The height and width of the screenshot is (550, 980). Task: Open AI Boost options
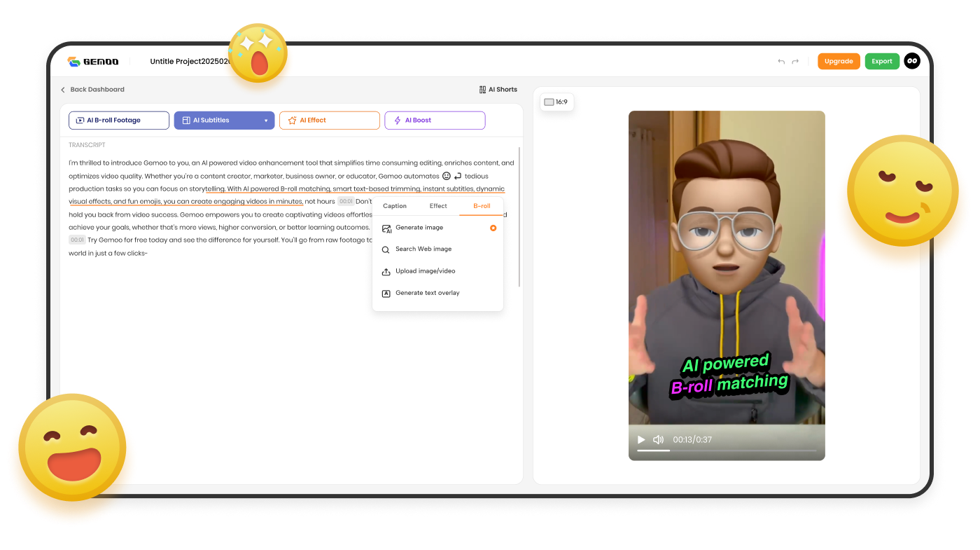click(435, 121)
